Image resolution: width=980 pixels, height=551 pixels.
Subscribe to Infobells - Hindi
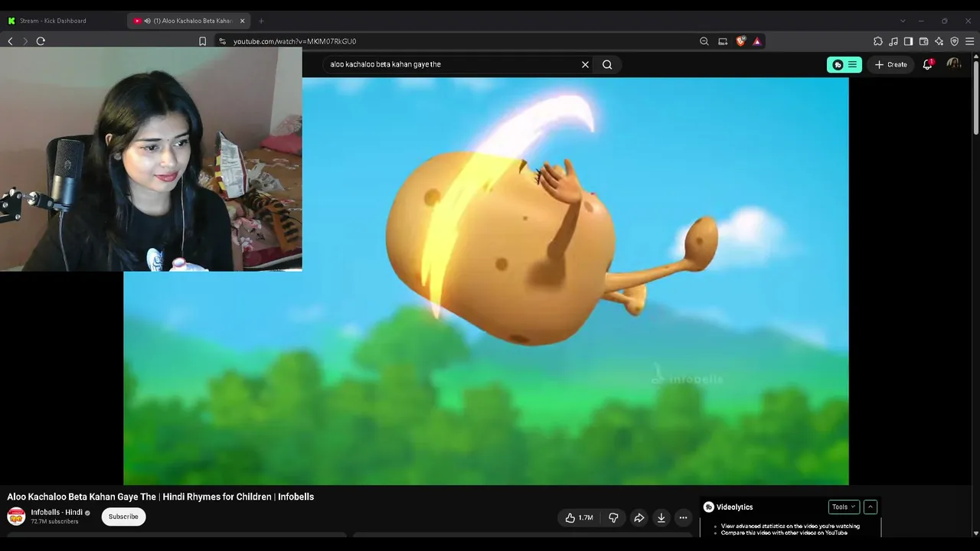coord(123,517)
